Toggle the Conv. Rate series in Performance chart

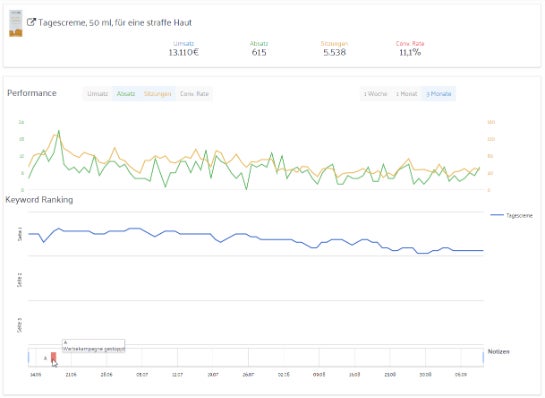[194, 94]
